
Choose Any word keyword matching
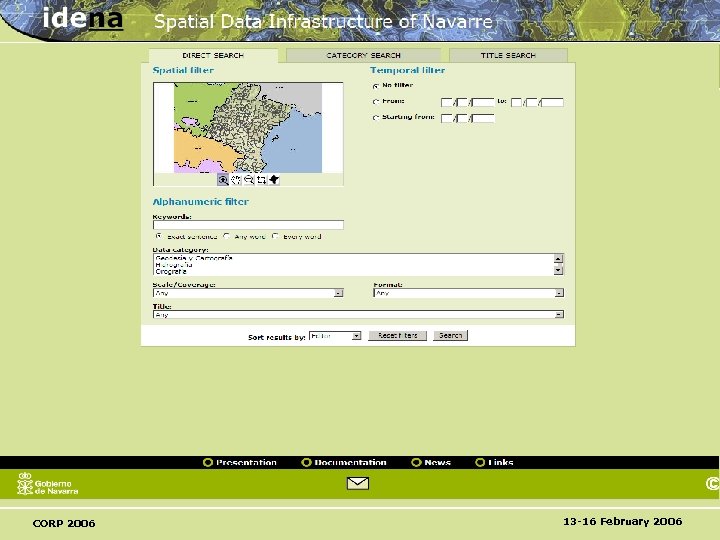click(x=226, y=236)
